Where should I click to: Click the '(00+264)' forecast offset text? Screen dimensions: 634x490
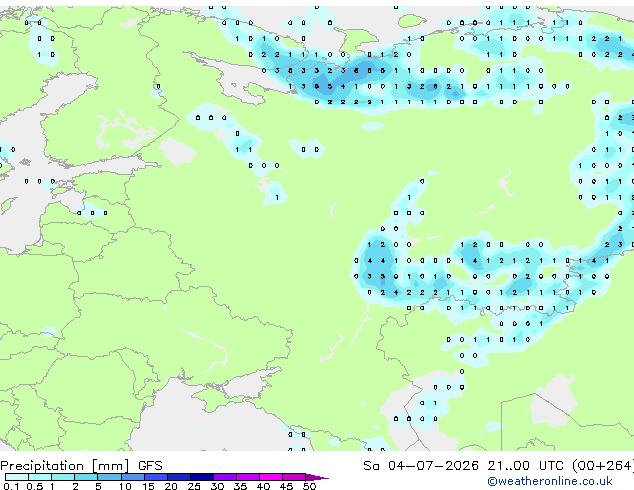coord(603,466)
